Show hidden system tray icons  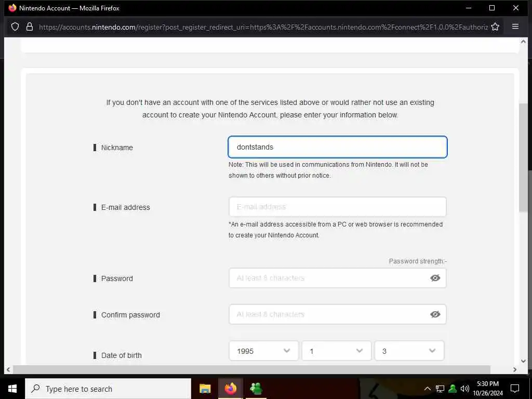pos(428,389)
